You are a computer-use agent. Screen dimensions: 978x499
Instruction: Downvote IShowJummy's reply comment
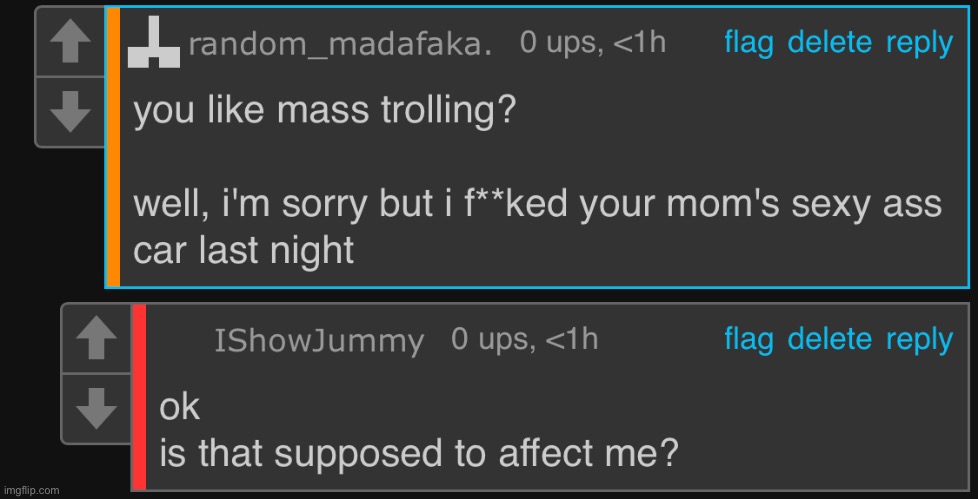tap(96, 408)
